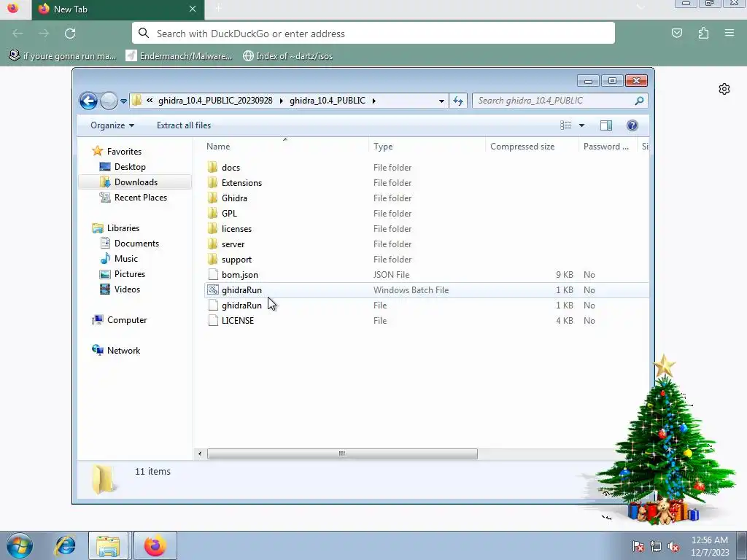Open the Firefox hamburger menu
Image resolution: width=747 pixels, height=560 pixels.
(729, 34)
